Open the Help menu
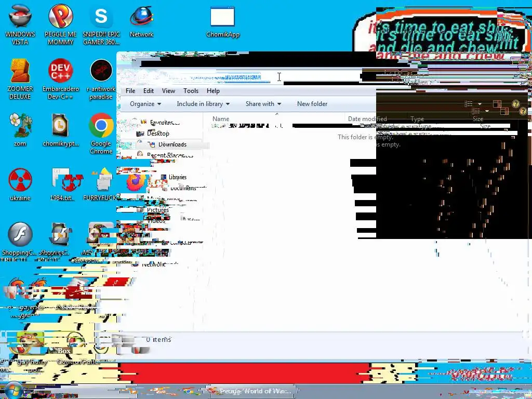The width and height of the screenshot is (532, 399). [213, 91]
